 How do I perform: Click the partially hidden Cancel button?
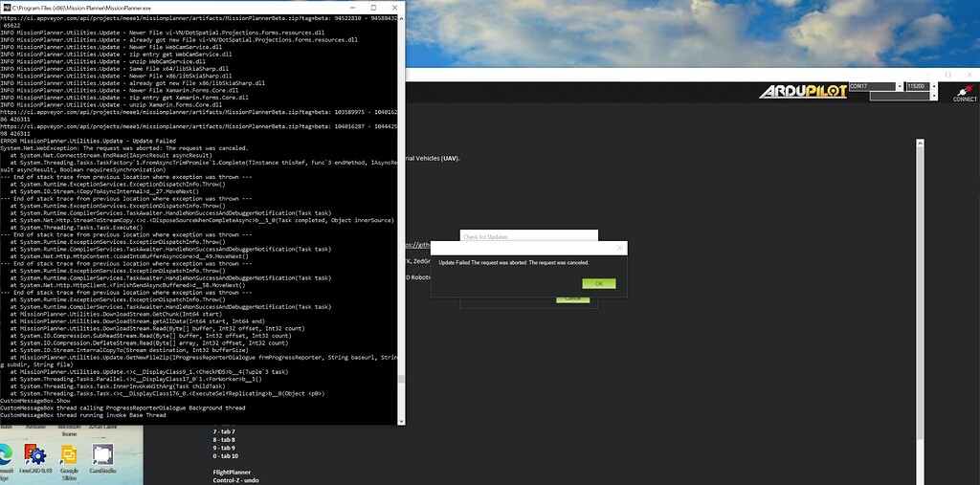573,300
